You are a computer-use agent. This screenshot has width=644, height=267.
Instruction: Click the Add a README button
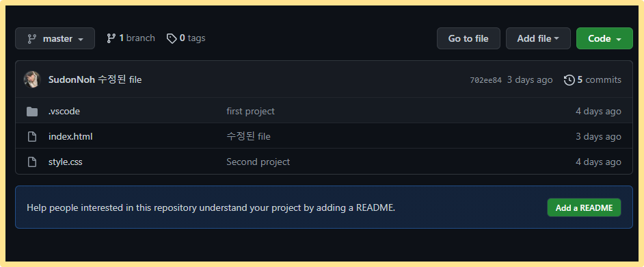584,207
